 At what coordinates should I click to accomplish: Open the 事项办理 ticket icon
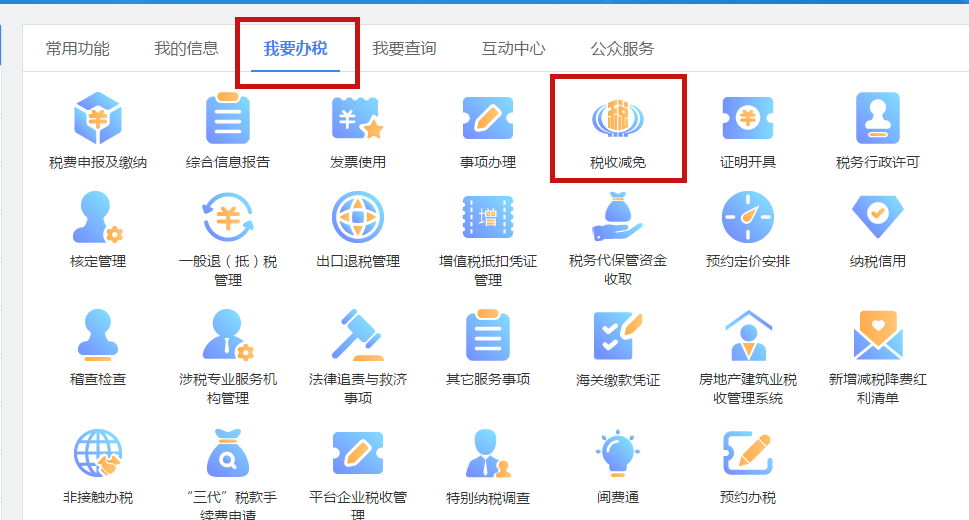pyautogui.click(x=488, y=117)
